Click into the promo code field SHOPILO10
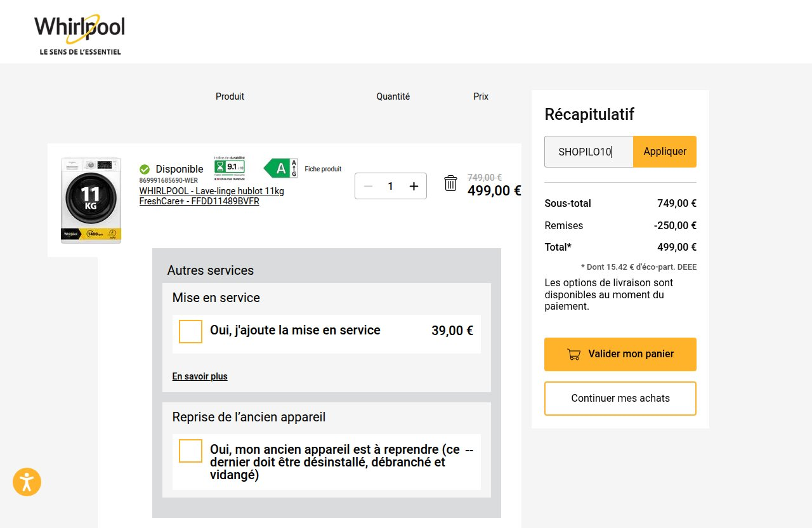Image resolution: width=812 pixels, height=528 pixels. tap(589, 152)
